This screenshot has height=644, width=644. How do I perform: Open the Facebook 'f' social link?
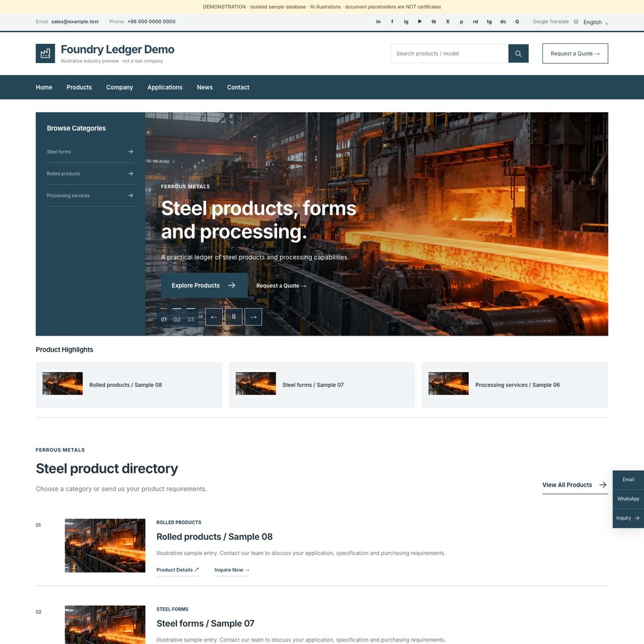(x=392, y=22)
